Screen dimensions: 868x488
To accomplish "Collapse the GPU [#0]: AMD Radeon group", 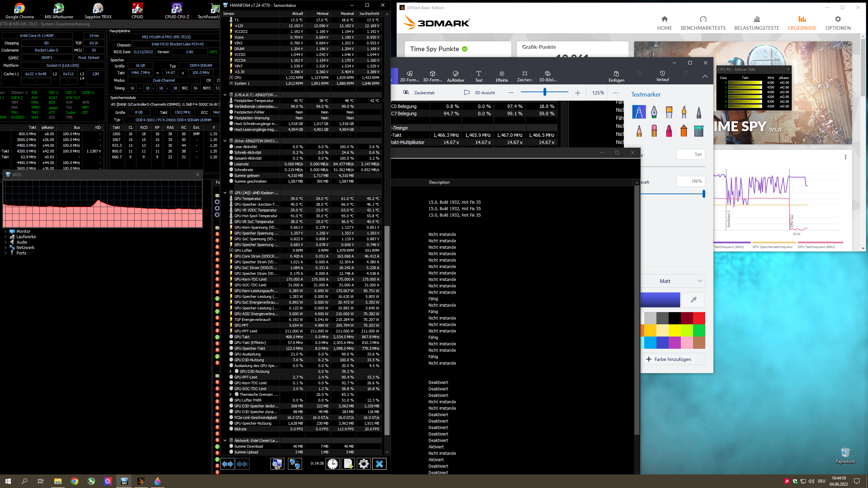I will (x=225, y=193).
